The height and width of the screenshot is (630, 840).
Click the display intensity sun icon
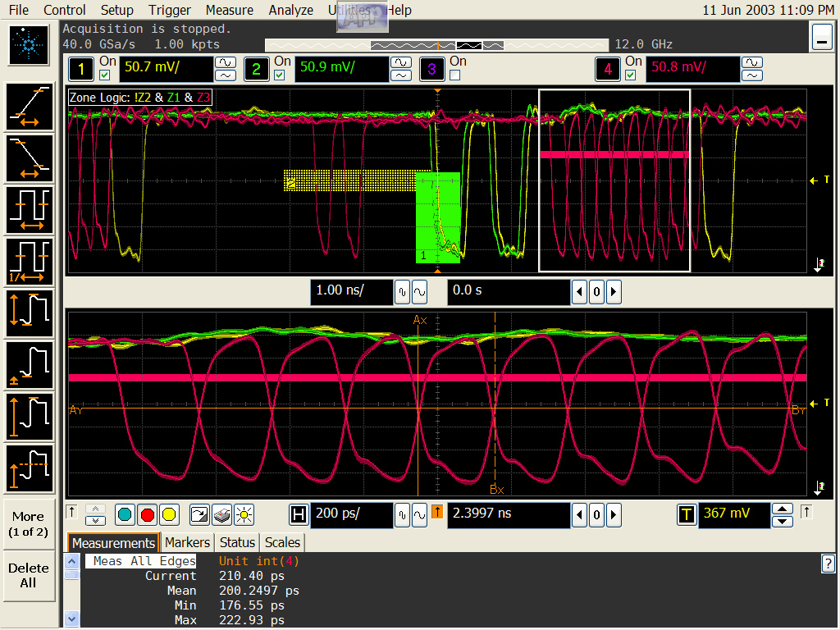244,515
